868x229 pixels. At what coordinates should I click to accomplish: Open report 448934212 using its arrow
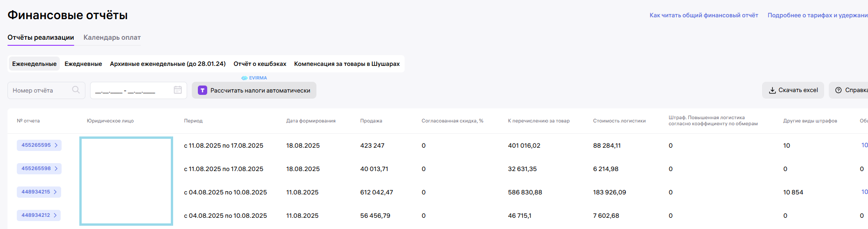tap(55, 215)
